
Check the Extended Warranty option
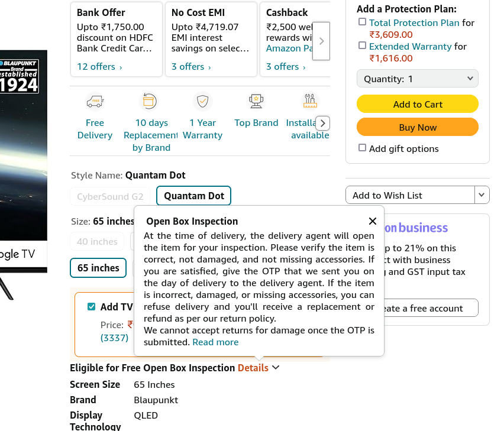click(362, 46)
